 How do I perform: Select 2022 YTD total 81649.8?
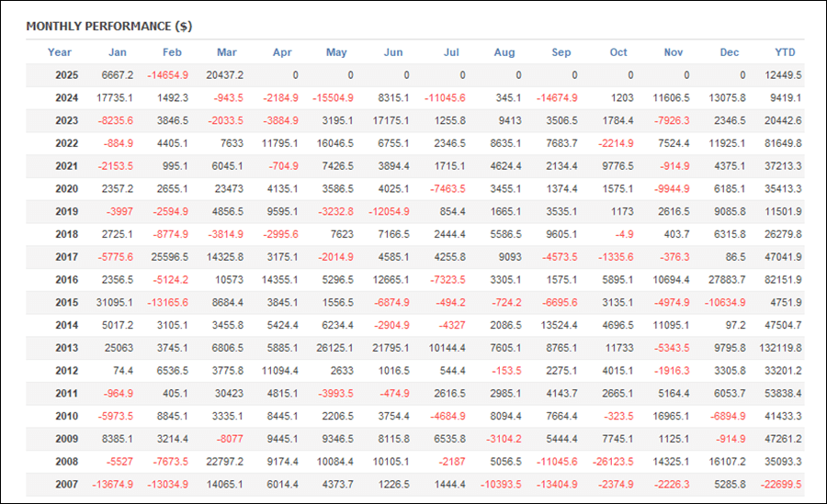click(782, 143)
